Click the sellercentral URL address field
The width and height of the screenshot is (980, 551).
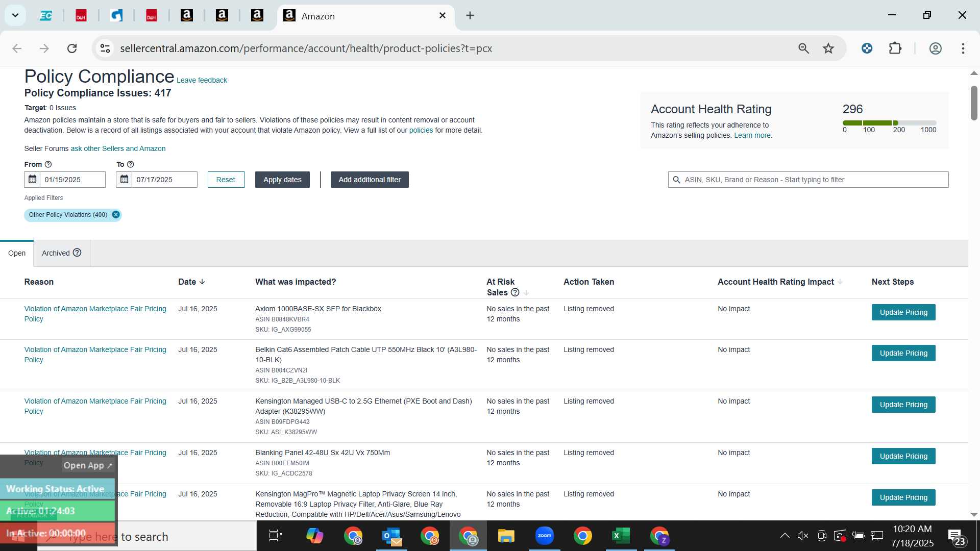(306, 48)
